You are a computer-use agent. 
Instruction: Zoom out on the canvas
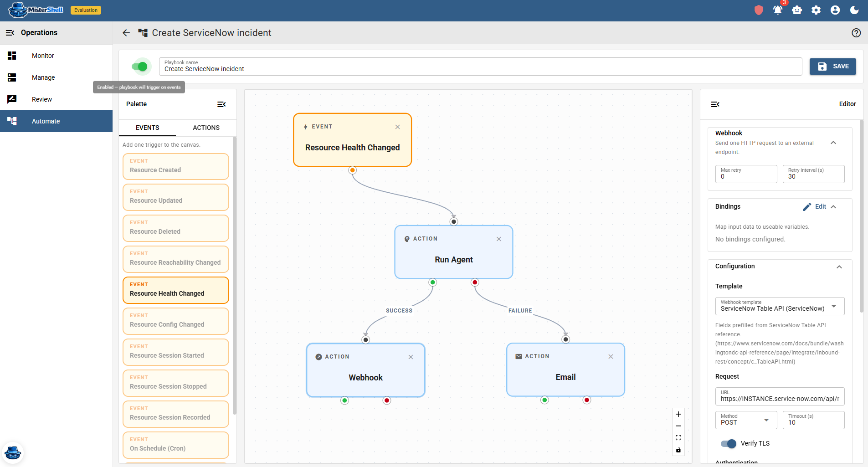point(678,426)
